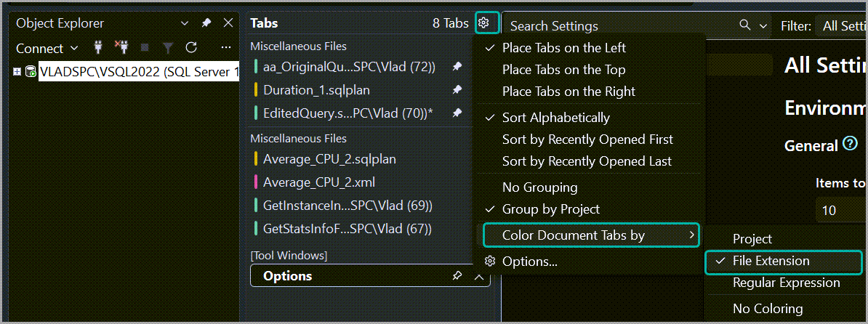This screenshot has width=868, height=324.
Task: Refresh the Object Explorer
Action: (x=191, y=47)
